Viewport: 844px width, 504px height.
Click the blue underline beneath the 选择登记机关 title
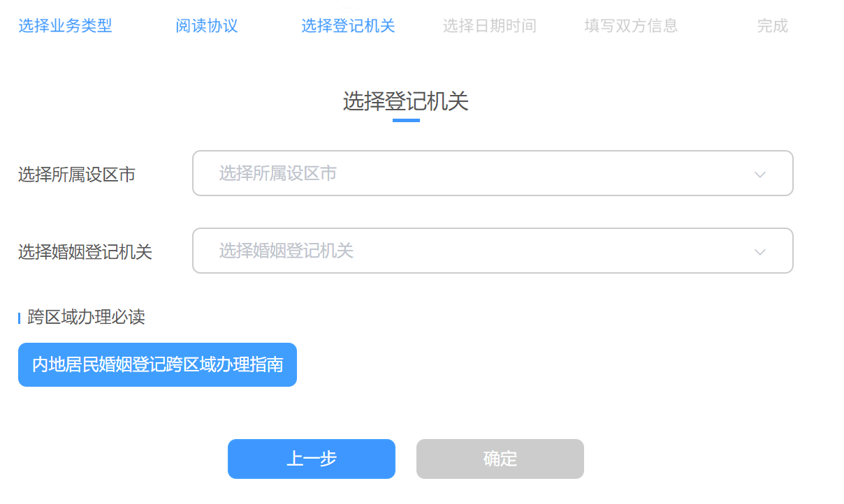(x=406, y=121)
